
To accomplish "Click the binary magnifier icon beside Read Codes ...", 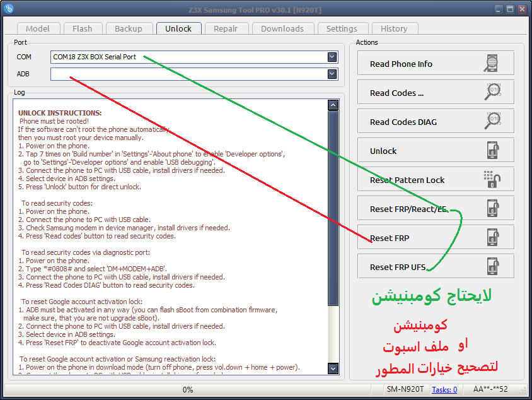I will pyautogui.click(x=493, y=91).
